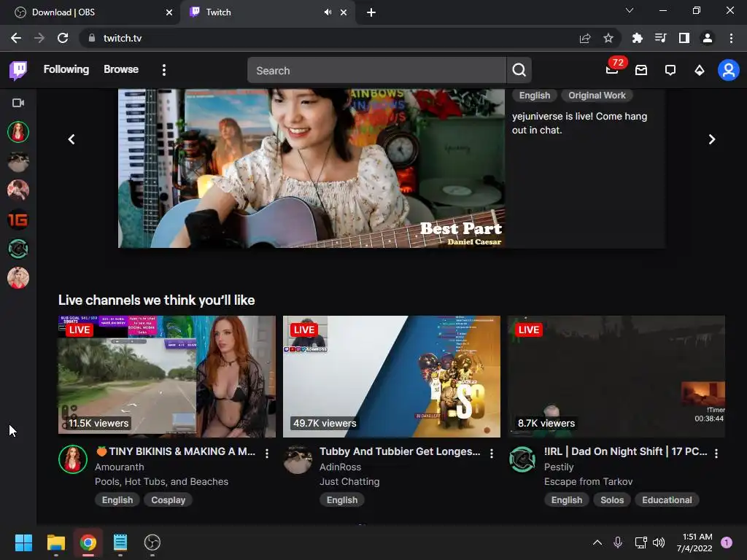Open the Following page
The image size is (747, 560).
[66, 69]
